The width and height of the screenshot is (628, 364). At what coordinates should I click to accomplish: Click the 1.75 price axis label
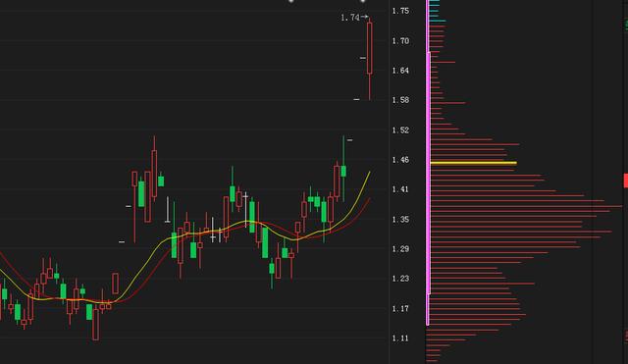[x=400, y=11]
